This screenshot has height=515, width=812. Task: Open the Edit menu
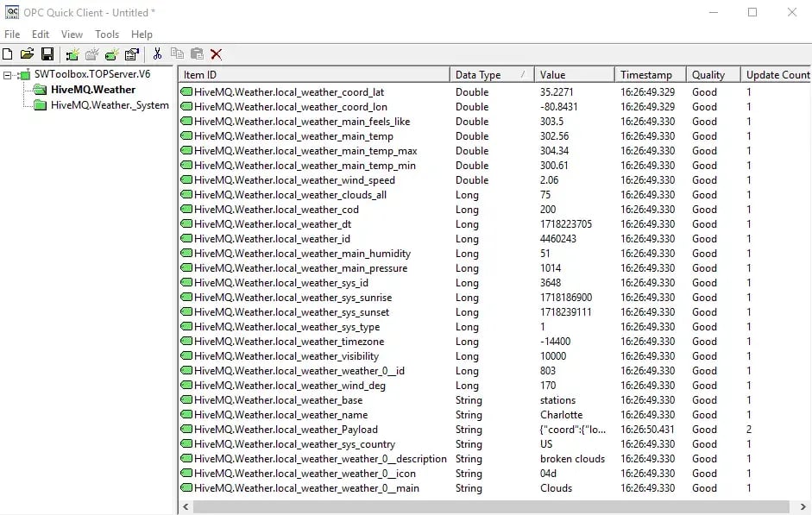(x=40, y=35)
